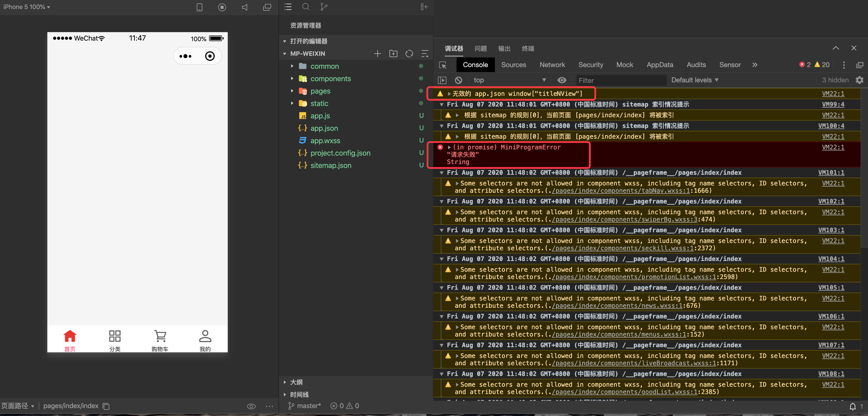868x416 pixels.
Task: Click the clear console icon button
Action: coord(456,79)
